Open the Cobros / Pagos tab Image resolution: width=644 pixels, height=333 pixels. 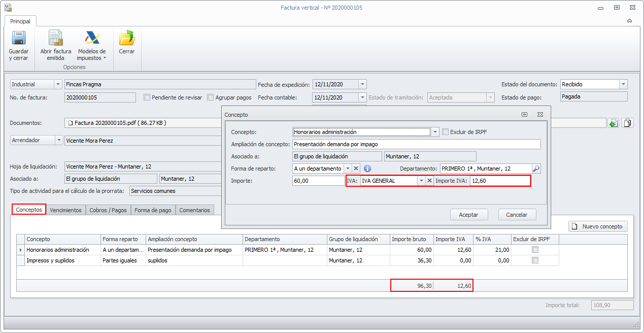click(x=108, y=210)
